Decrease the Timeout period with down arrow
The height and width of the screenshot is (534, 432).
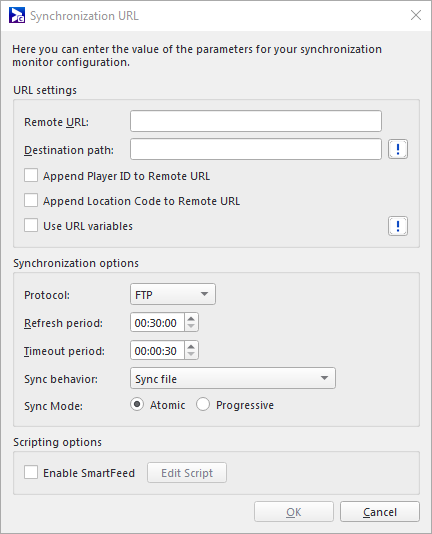[191, 355]
